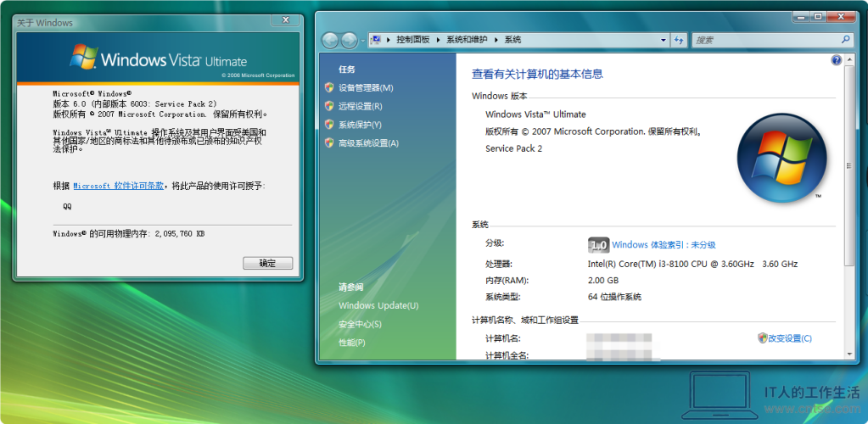This screenshot has height=424, width=868.
Task: Click the System window vertical scrollbar thumb
Action: 849,165
